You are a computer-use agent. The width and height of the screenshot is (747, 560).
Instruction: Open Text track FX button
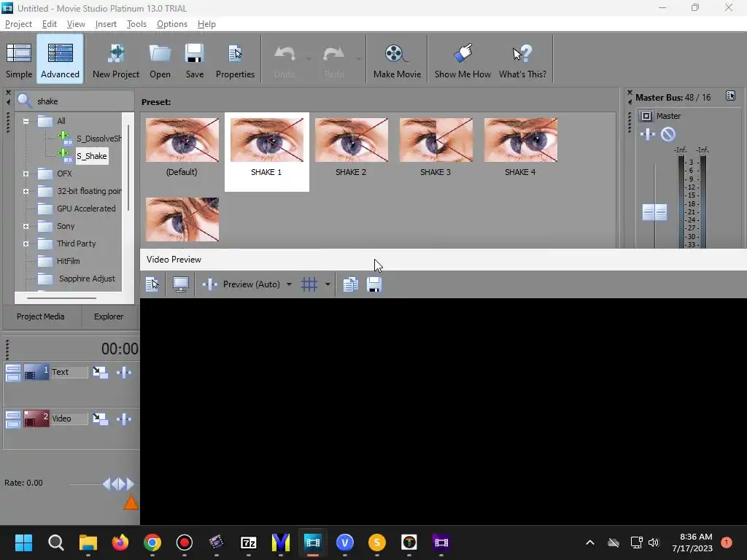(124, 372)
